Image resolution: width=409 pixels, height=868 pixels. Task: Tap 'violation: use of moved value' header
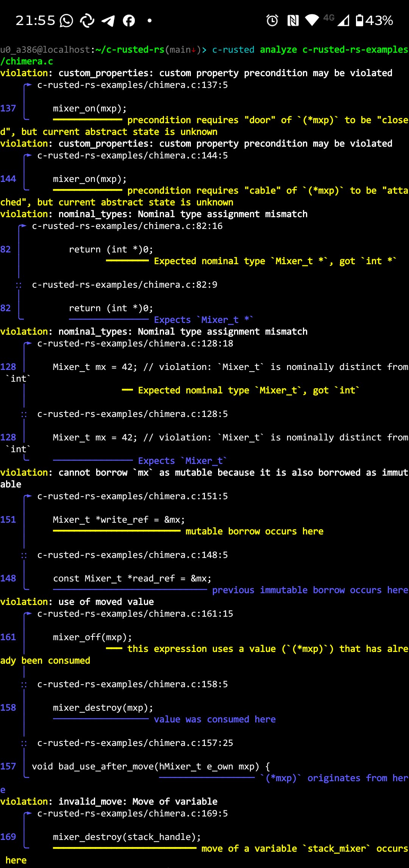point(77,602)
